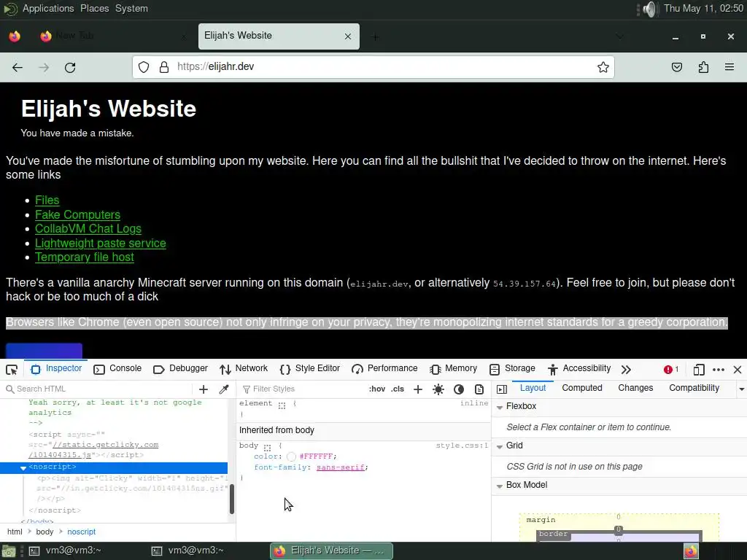This screenshot has height=560, width=747.
Task: Toggle the three-pane inspector sidebar icon
Action: click(502, 389)
